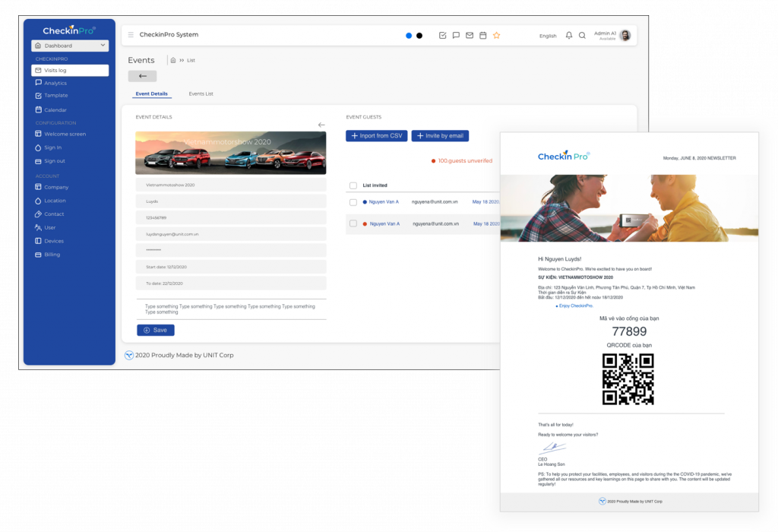Image resolution: width=778 pixels, height=532 pixels.
Task: Click the To date field
Action: [x=231, y=283]
